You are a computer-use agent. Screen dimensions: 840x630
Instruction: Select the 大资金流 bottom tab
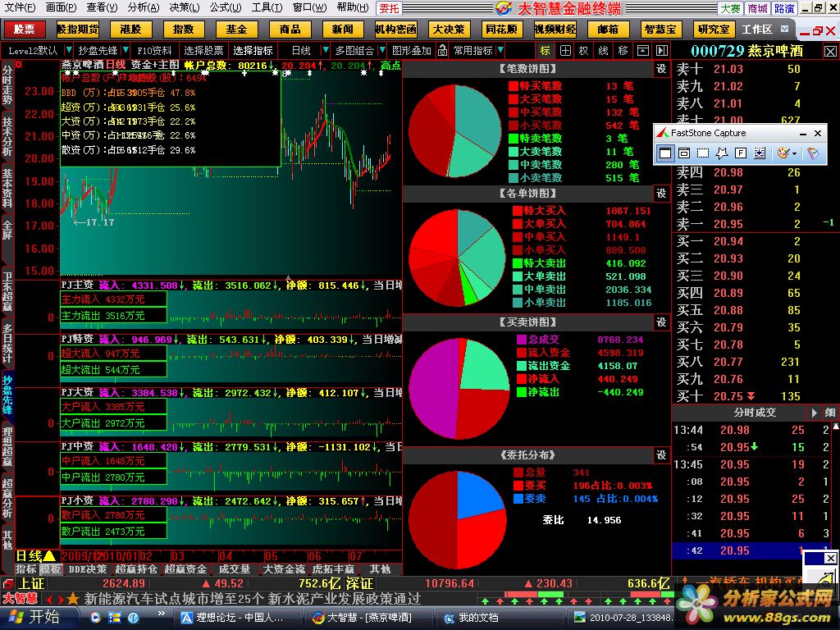pos(284,569)
